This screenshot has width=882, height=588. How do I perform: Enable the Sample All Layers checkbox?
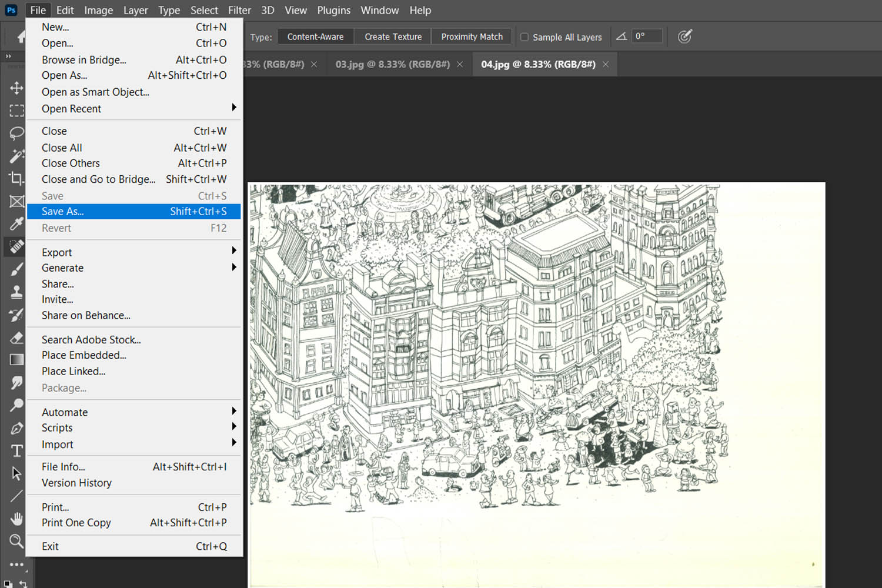pos(524,37)
